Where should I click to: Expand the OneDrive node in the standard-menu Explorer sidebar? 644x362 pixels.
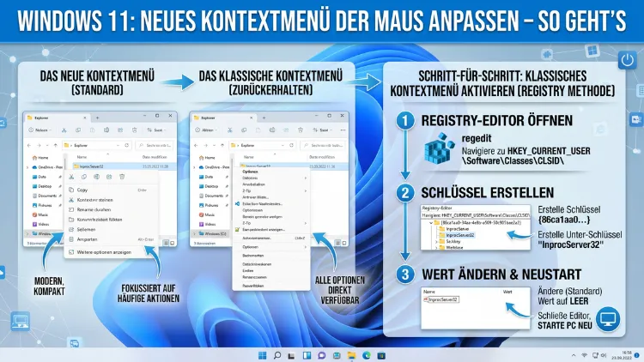[x=27, y=167]
